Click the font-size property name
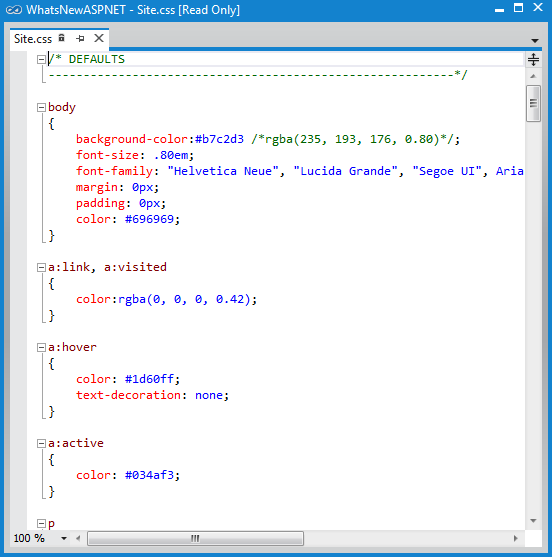 pyautogui.click(x=107, y=155)
